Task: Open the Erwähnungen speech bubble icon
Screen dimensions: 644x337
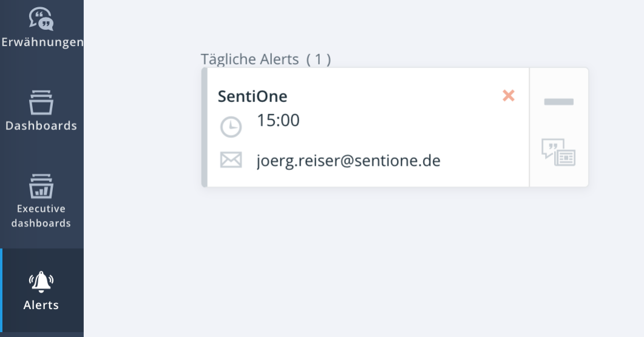Action: (41, 18)
